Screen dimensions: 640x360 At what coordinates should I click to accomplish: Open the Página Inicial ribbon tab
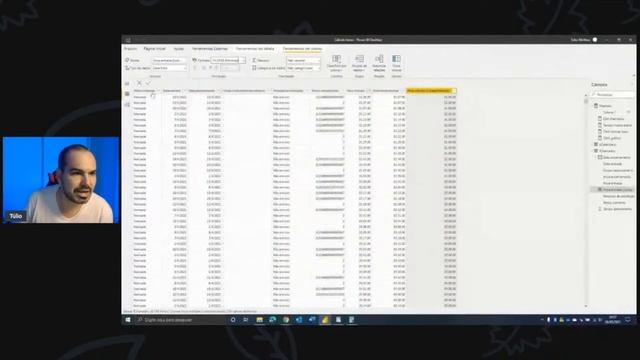(154, 49)
